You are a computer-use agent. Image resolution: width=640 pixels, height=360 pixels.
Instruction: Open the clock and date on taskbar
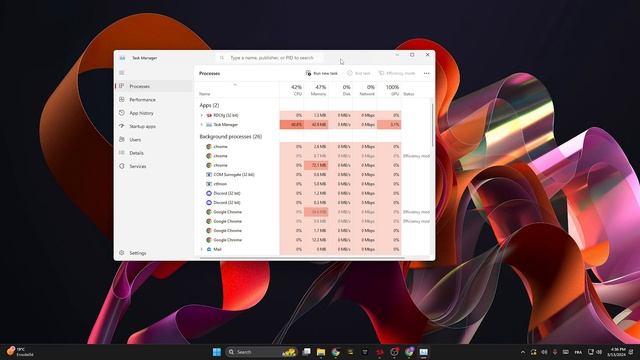[x=616, y=352]
